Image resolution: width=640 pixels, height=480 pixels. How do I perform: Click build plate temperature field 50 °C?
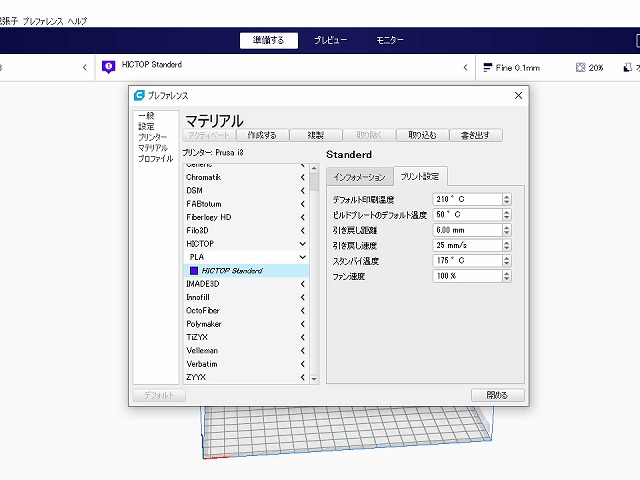point(467,215)
